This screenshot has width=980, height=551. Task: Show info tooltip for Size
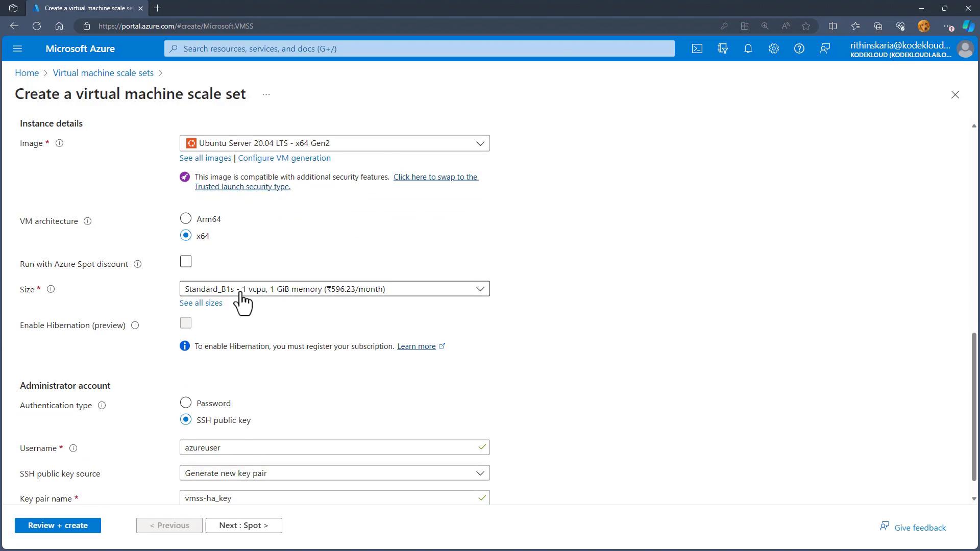[51, 289]
